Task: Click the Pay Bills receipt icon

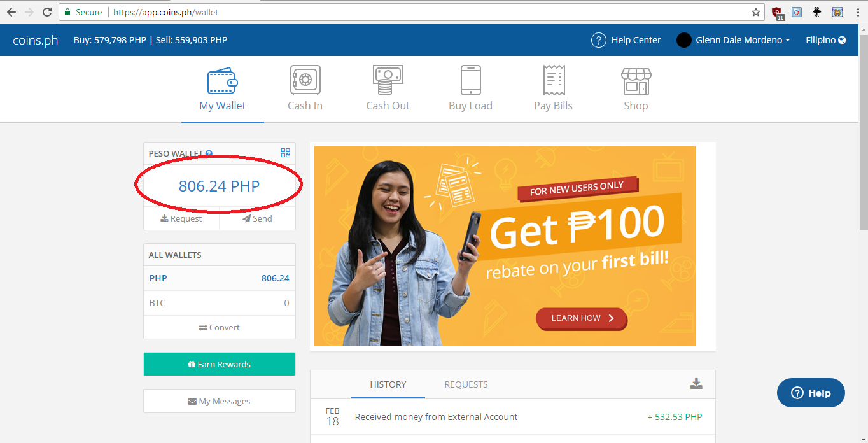Action: (x=553, y=80)
